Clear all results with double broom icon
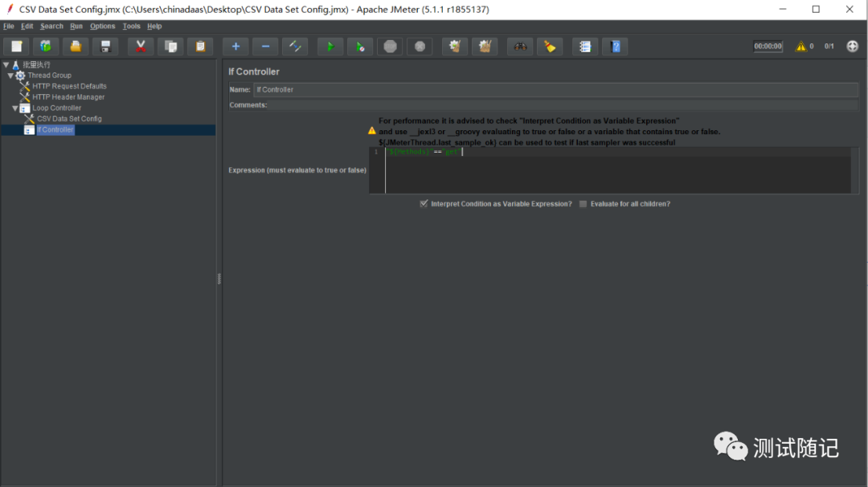Image resolution: width=868 pixels, height=487 pixels. [485, 47]
